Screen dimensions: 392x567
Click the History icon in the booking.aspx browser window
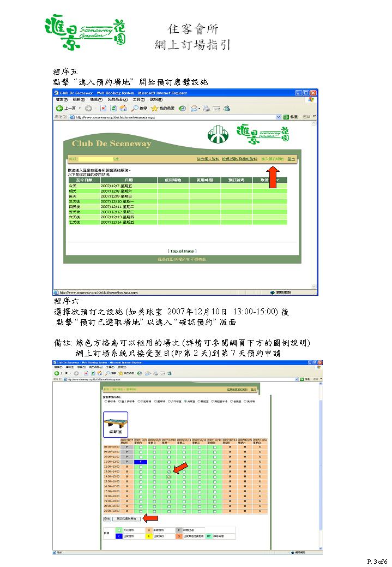140,373
